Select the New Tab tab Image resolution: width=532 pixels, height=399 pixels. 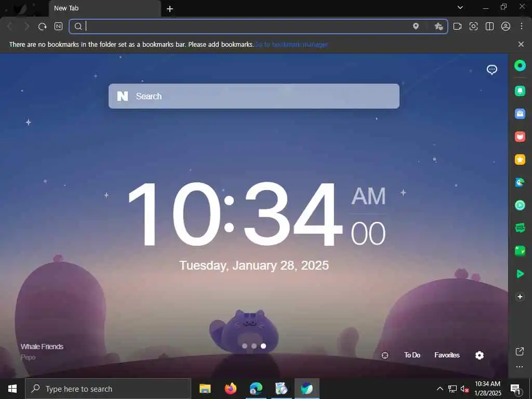point(104,8)
